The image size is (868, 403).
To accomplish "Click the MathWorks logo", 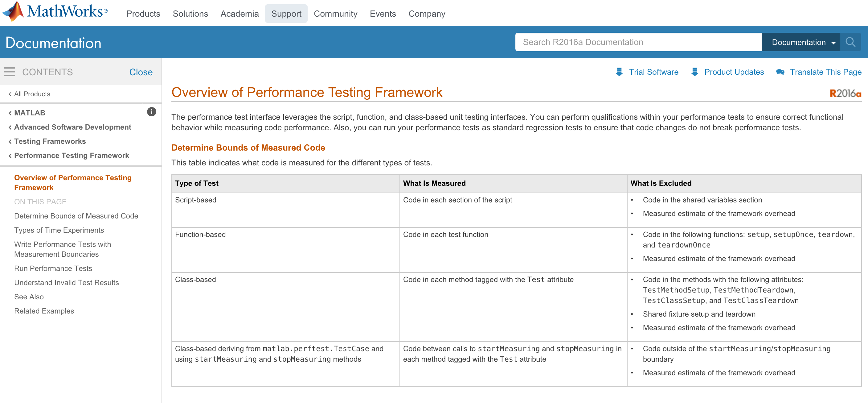I will [x=55, y=12].
